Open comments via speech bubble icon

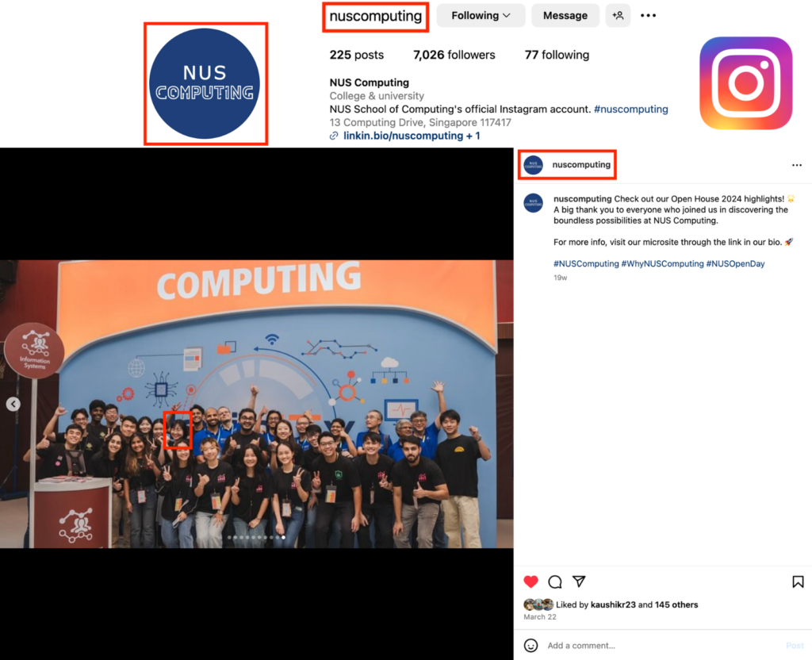555,581
